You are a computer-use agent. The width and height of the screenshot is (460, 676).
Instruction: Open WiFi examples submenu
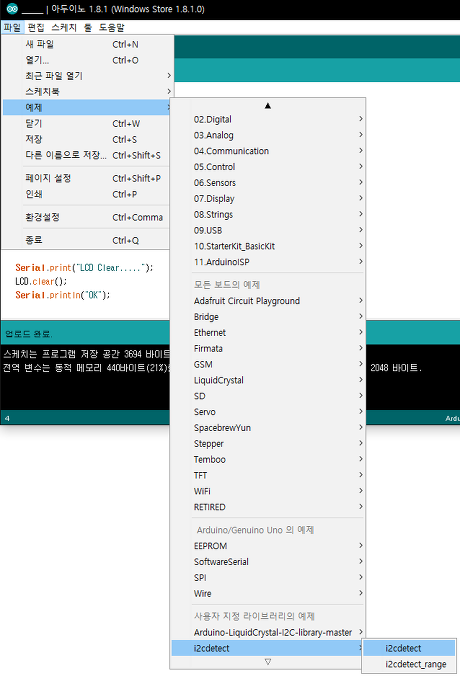(268, 491)
